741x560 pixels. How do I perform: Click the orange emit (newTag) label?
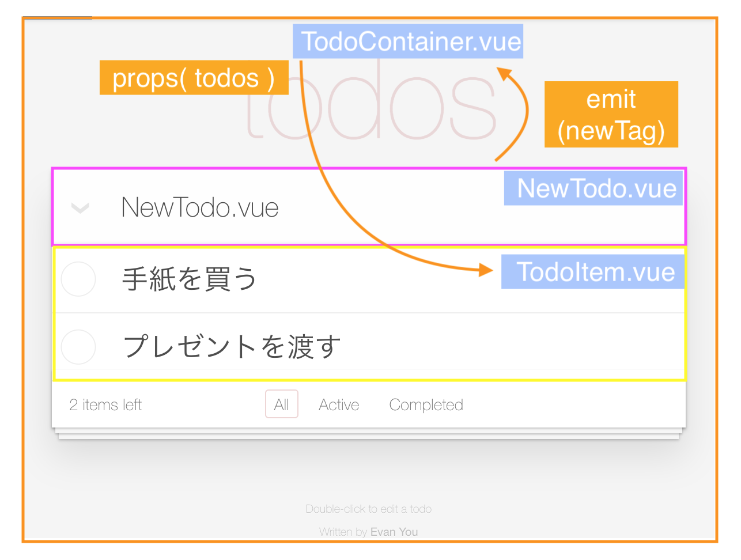611,115
